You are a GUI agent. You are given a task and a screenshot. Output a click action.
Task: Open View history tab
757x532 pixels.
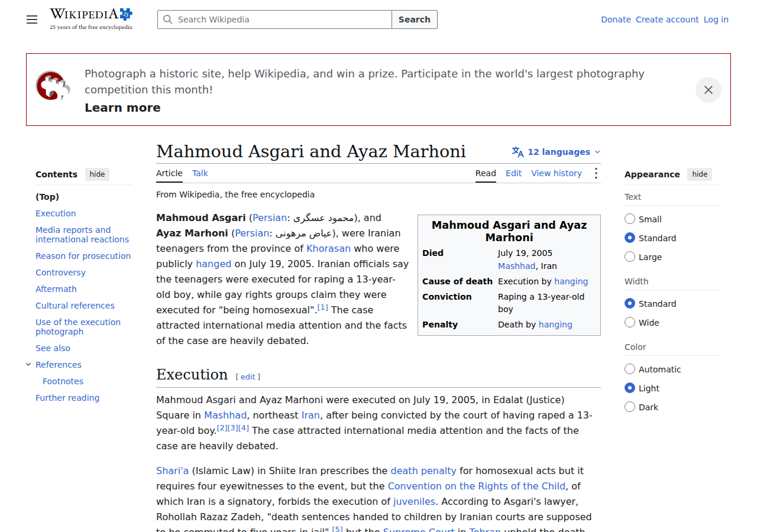[x=557, y=173]
